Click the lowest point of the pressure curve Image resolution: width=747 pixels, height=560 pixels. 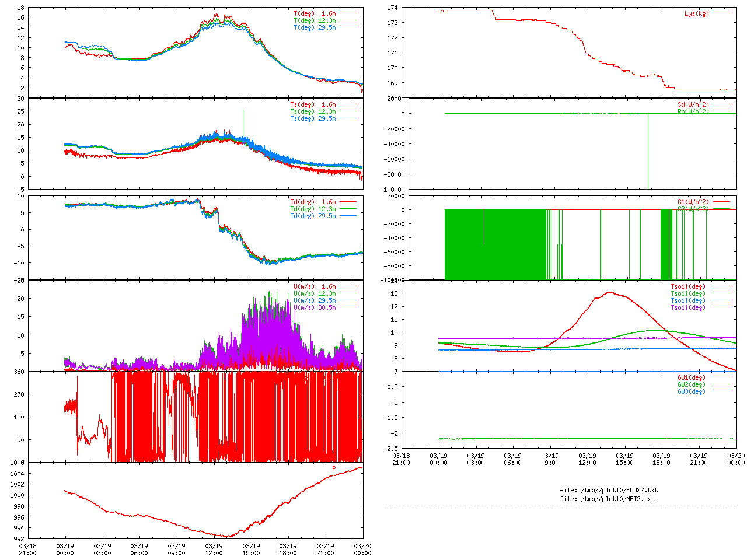(x=226, y=535)
